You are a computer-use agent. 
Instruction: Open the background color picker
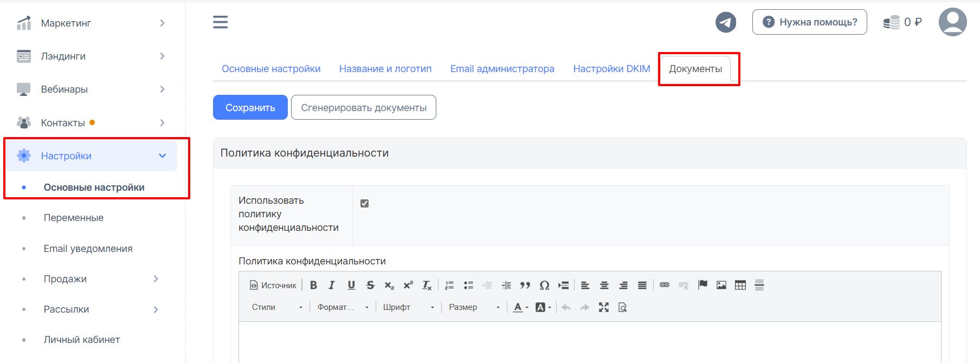point(543,307)
